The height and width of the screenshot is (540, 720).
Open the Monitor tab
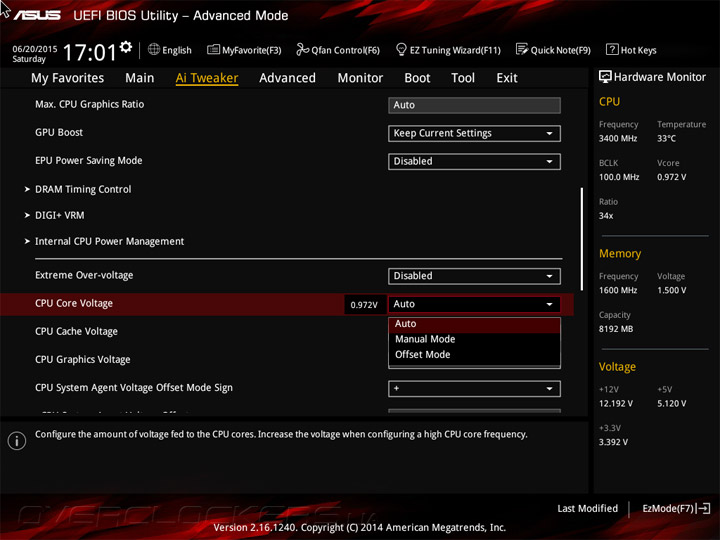click(360, 78)
